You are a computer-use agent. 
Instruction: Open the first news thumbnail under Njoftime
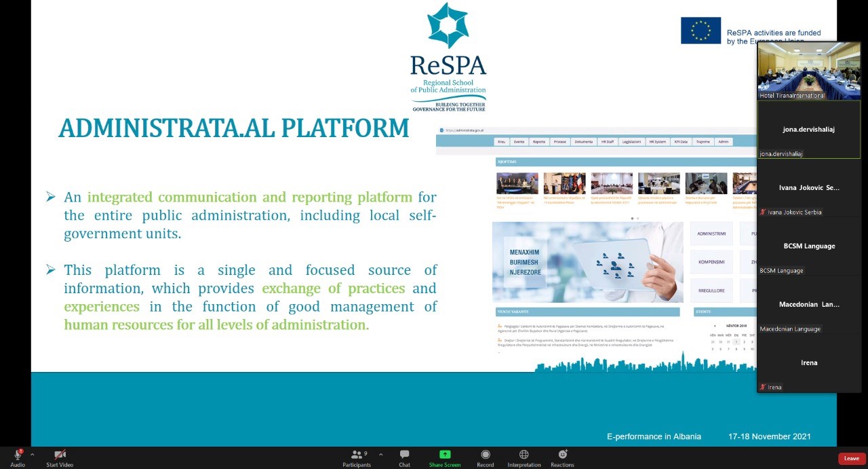pos(517,183)
